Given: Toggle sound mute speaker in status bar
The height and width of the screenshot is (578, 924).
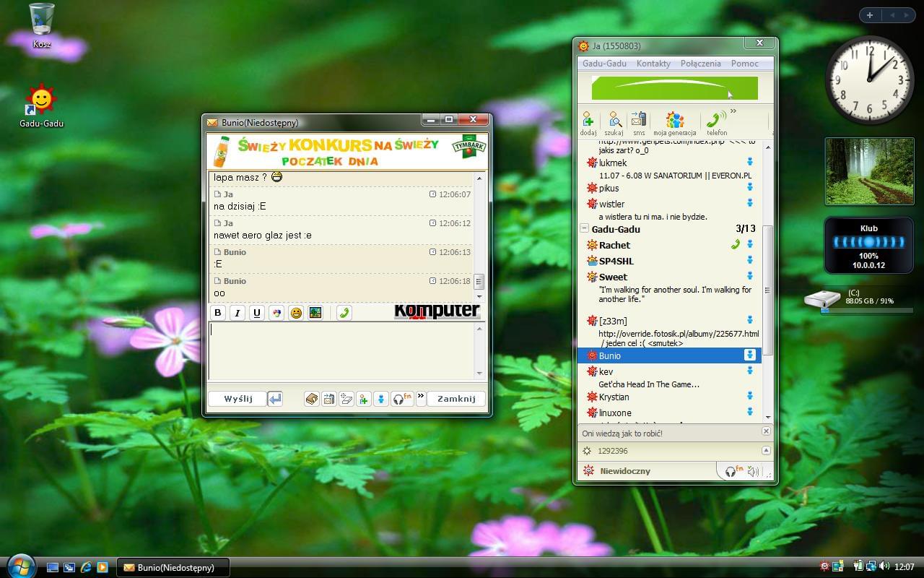Looking at the screenshot, I should 753,472.
